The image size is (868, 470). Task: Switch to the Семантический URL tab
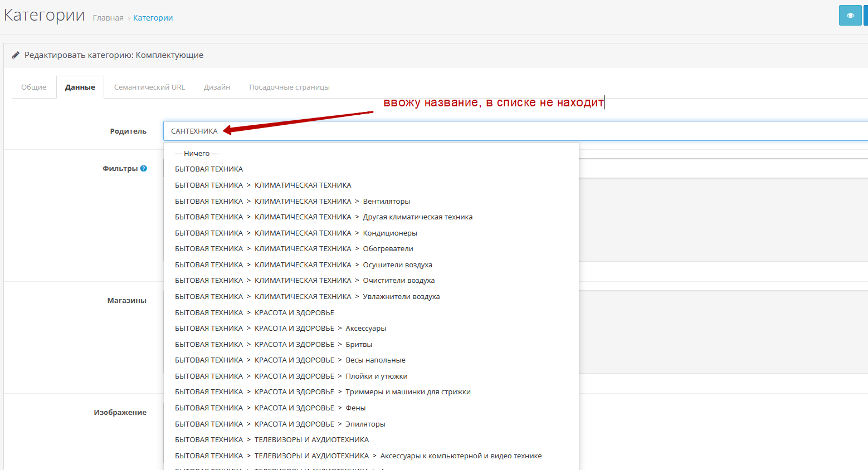149,87
